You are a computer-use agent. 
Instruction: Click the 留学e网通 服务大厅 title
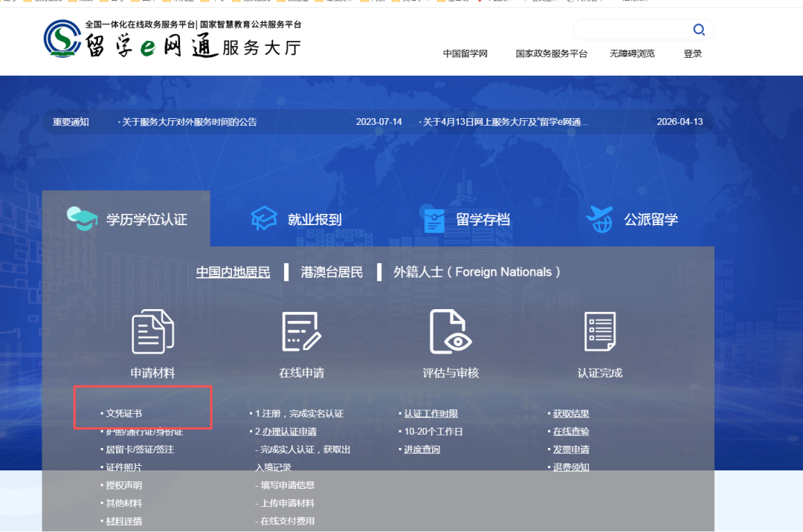(193, 46)
